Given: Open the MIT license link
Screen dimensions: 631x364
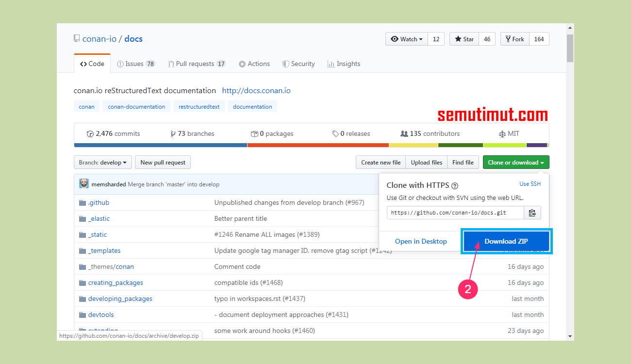Looking at the screenshot, I should [509, 133].
